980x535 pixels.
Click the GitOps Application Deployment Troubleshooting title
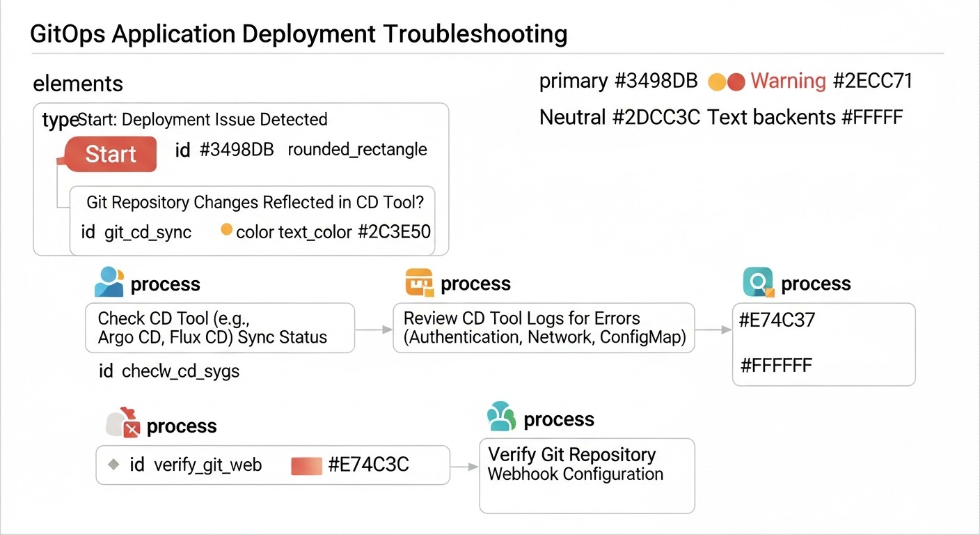(298, 33)
